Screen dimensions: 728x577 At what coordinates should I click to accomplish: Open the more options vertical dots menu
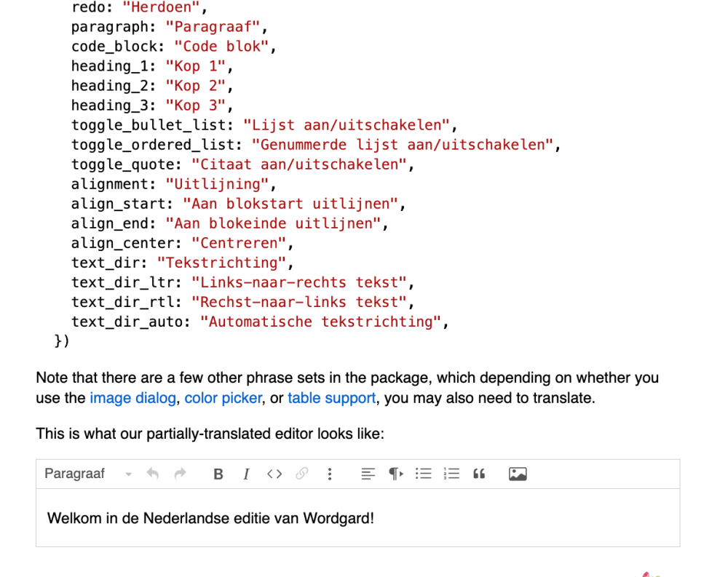(x=330, y=474)
